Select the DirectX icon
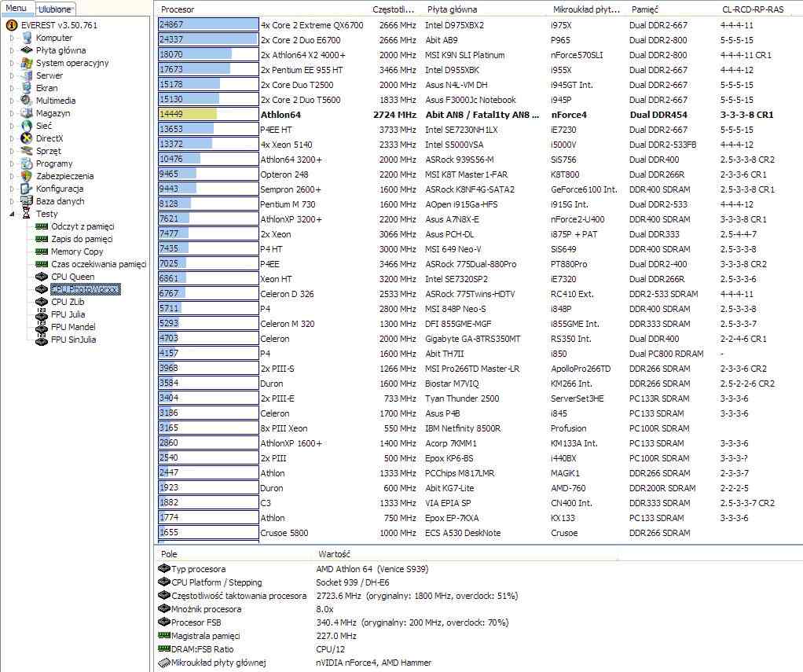This screenshot has width=803, height=672. (27, 138)
